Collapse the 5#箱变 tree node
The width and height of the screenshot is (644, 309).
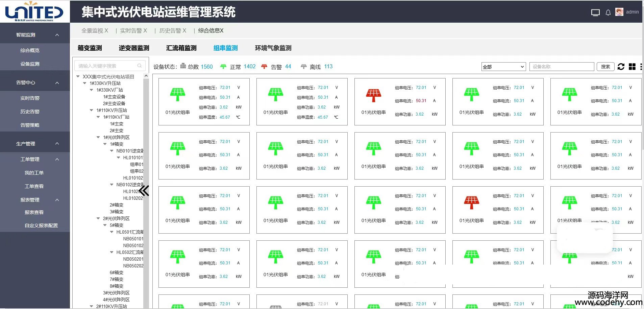click(105, 225)
